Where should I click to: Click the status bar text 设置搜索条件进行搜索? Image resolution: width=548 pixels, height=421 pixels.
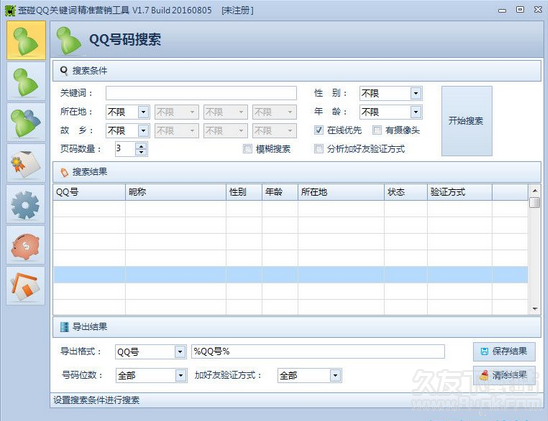[96, 400]
